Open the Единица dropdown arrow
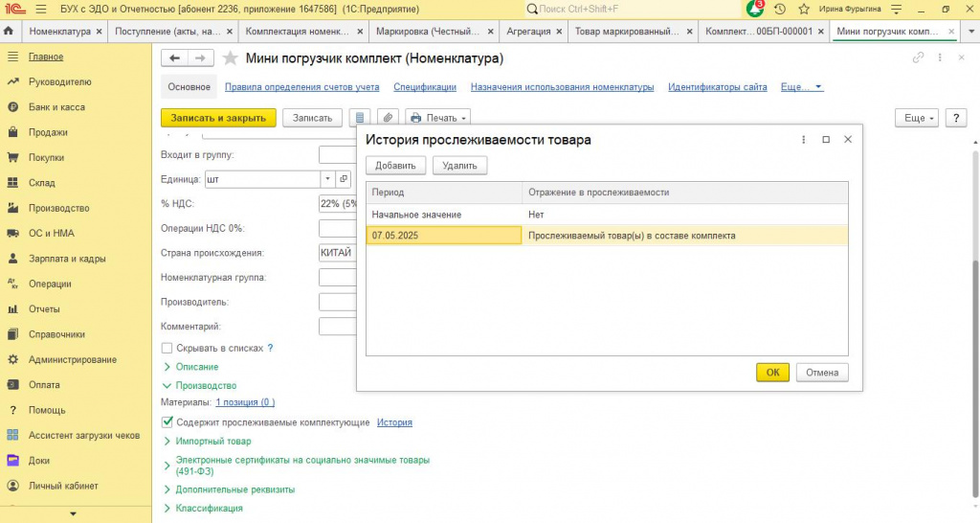This screenshot has width=980, height=523. (327, 179)
